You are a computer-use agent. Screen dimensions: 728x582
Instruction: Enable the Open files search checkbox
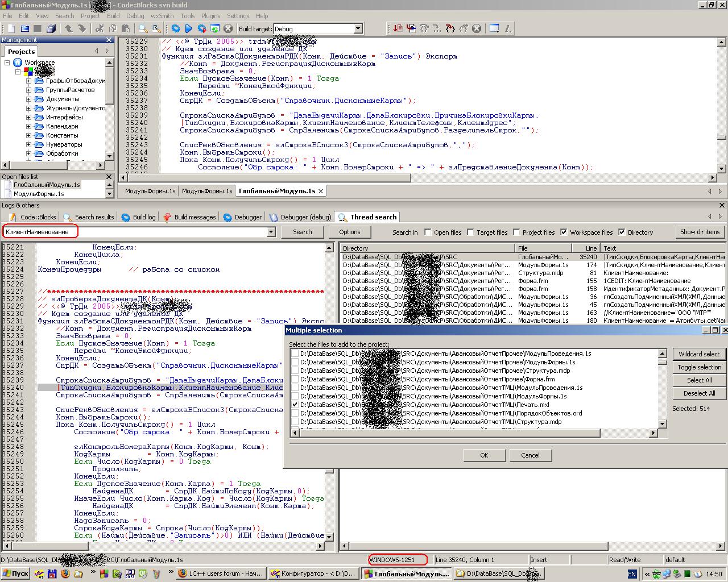(x=428, y=232)
